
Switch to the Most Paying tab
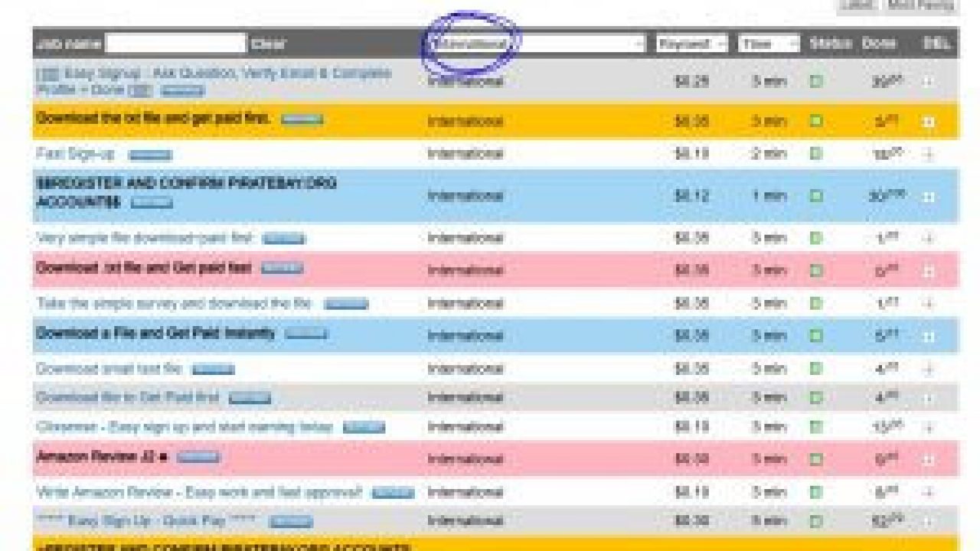921,5
